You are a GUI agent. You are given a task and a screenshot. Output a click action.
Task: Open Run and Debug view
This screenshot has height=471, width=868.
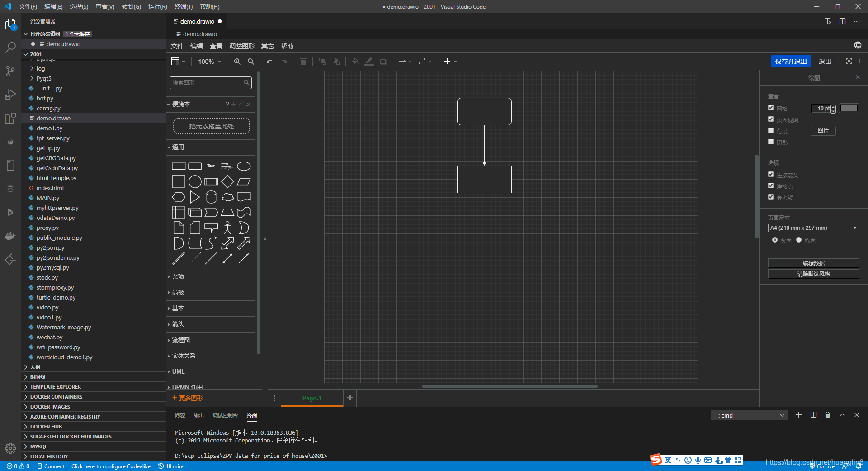click(10, 95)
